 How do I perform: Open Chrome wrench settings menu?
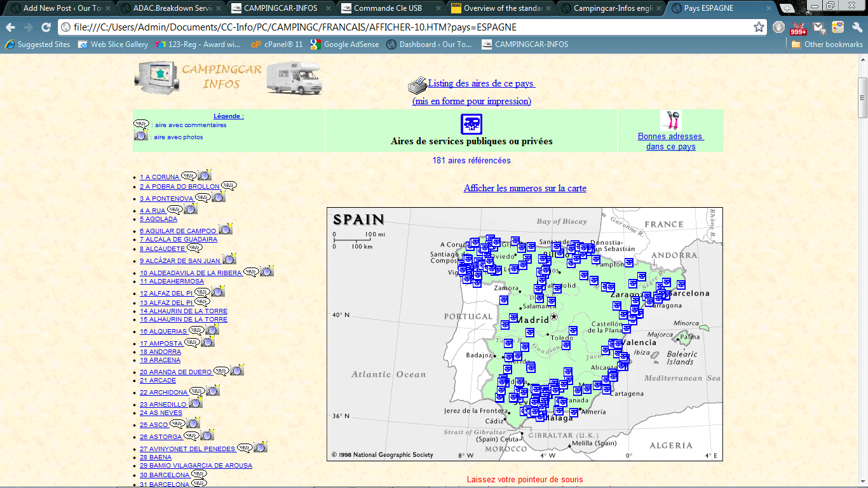857,27
